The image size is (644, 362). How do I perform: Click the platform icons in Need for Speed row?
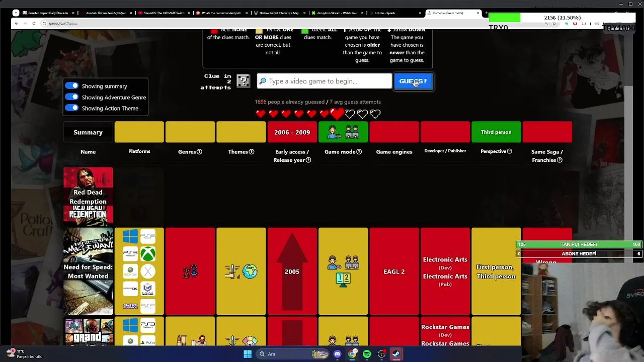139,271
